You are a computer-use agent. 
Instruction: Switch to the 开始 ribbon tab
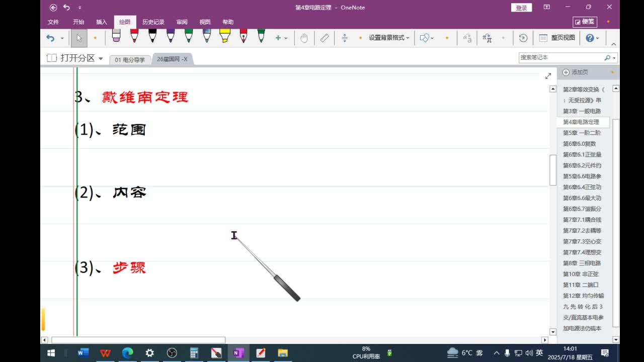tap(78, 22)
